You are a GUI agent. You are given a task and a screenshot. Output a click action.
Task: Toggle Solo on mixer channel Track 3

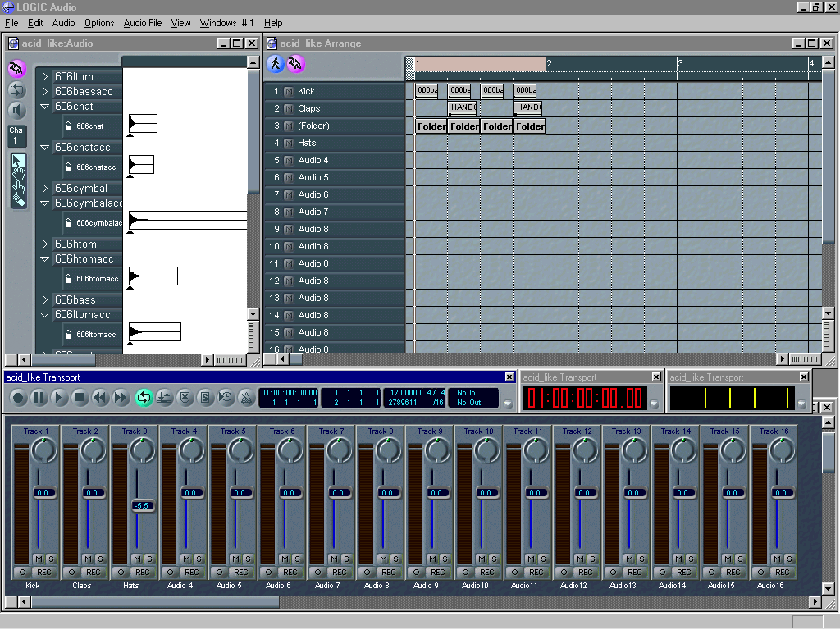pos(149,559)
